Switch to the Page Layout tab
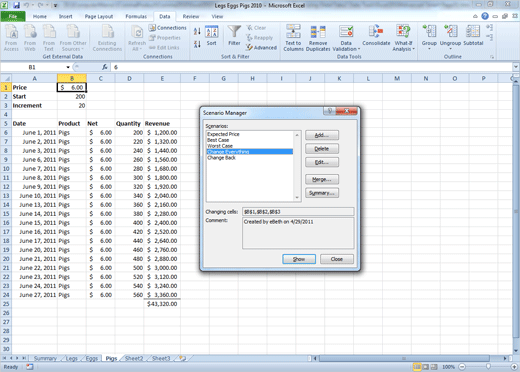Viewport: 520px width, 372px height. click(x=99, y=16)
